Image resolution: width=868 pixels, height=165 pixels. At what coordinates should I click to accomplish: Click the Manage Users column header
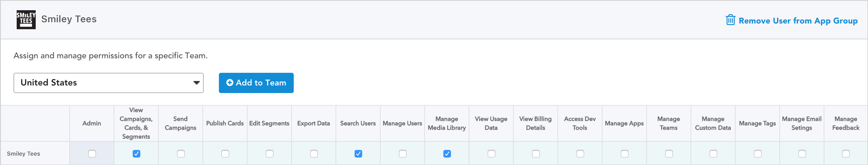[x=402, y=123]
